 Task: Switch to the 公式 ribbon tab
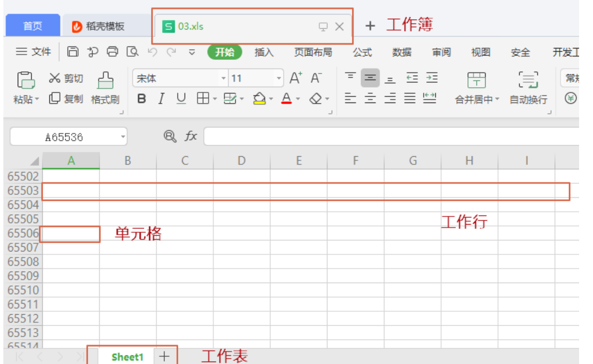362,52
